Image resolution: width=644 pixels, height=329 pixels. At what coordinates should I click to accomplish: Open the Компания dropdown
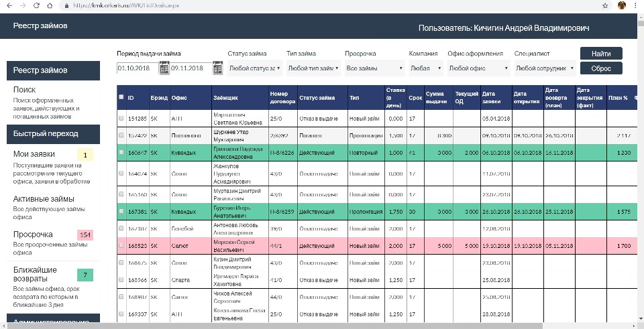426,68
